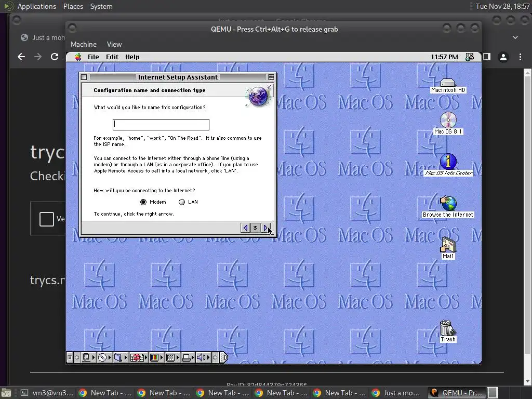The width and height of the screenshot is (532, 399).
Task: Check the verify checkbox on background page
Action: pyautogui.click(x=46, y=219)
